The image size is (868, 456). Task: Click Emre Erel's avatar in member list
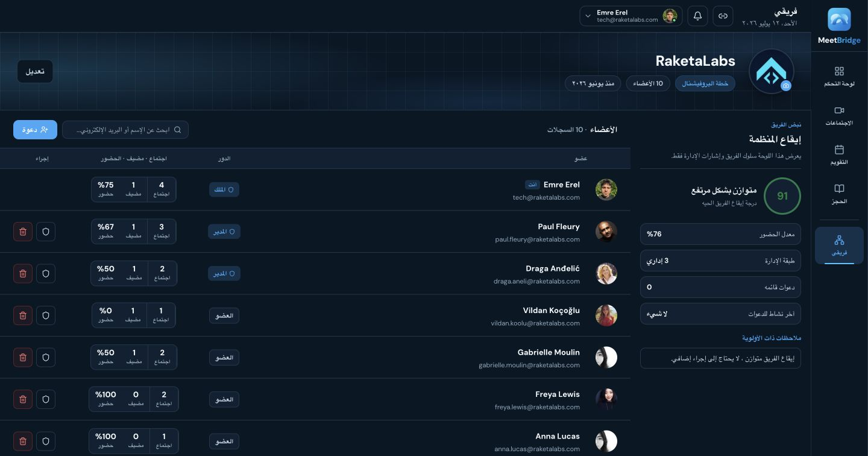(x=606, y=189)
